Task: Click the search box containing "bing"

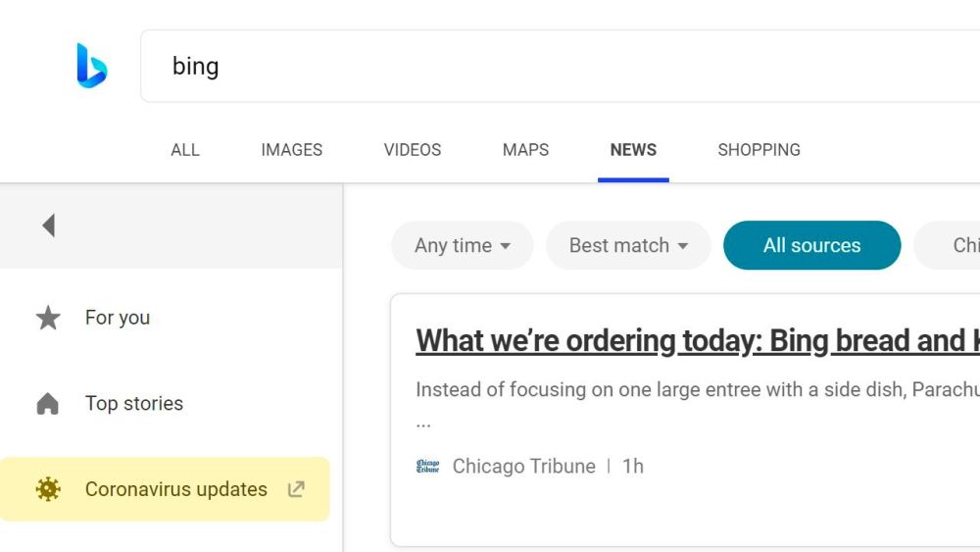Action: click(x=559, y=66)
